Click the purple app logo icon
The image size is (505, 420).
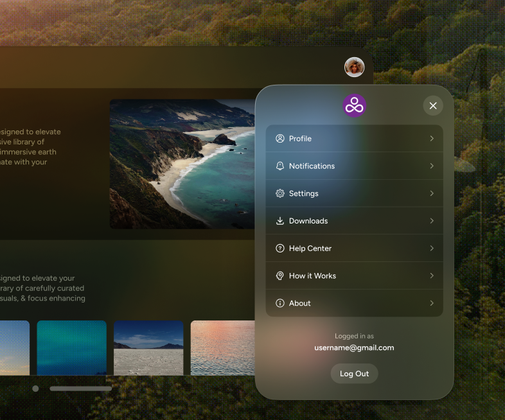[x=354, y=105]
